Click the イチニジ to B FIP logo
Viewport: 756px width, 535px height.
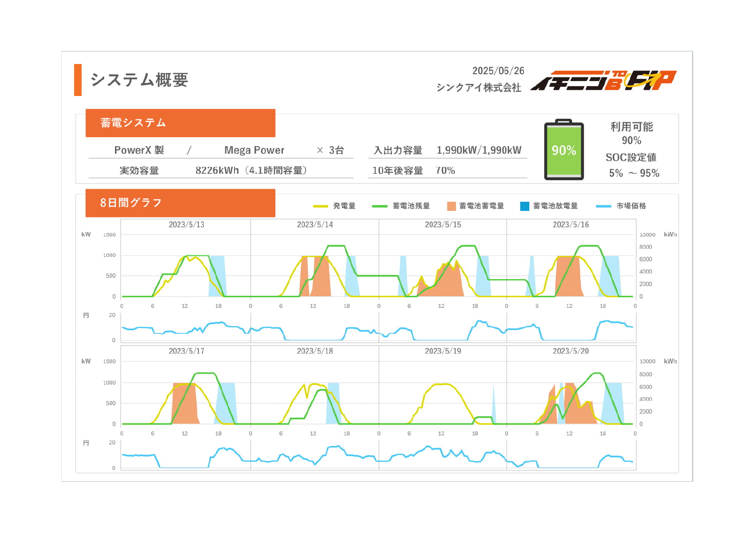click(604, 81)
